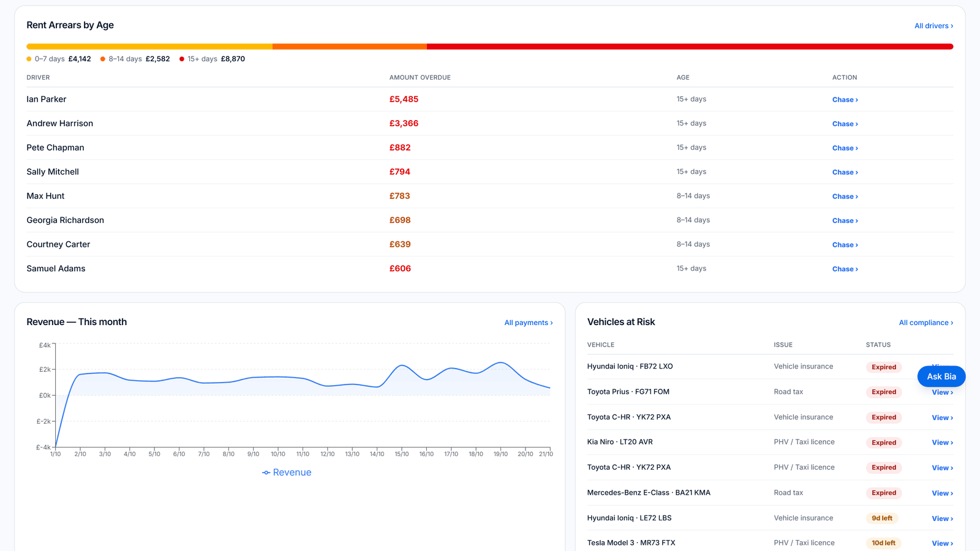
Task: Click the DRIVER column header
Action: [x=38, y=78]
